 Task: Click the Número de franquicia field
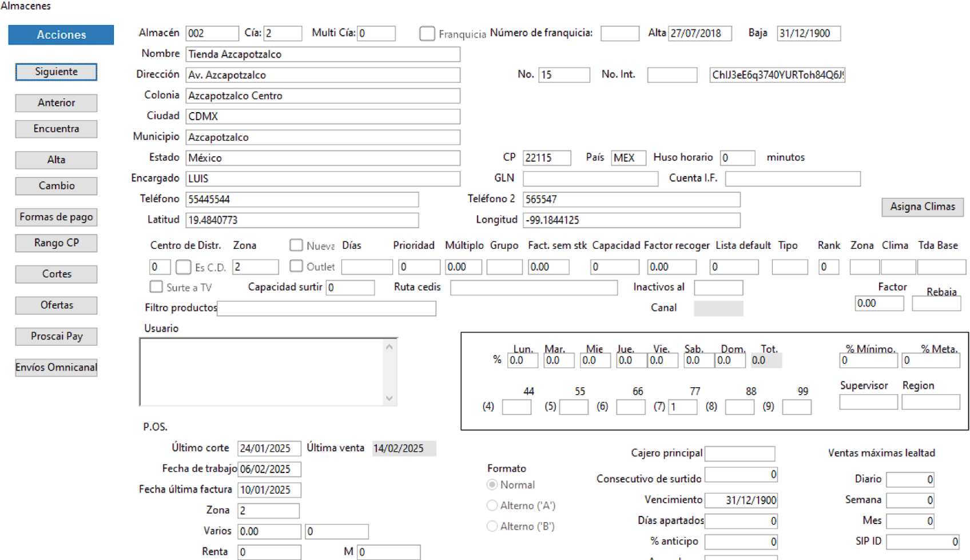click(x=620, y=34)
